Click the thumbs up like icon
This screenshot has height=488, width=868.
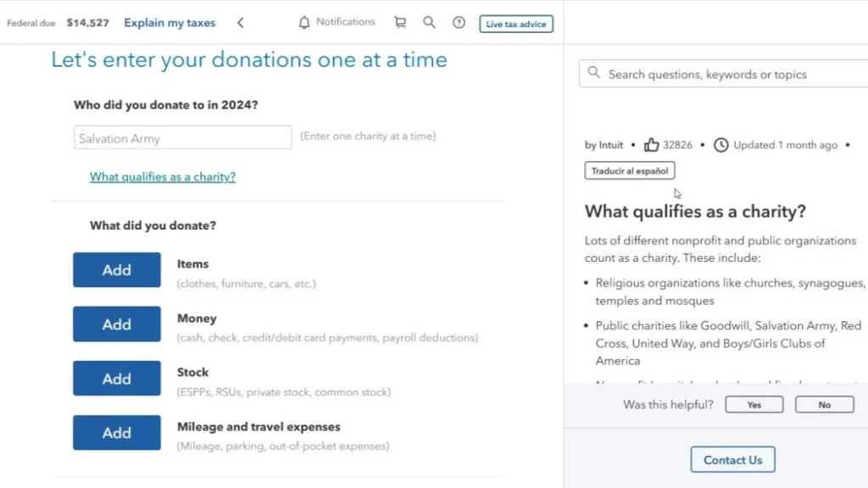(x=651, y=145)
